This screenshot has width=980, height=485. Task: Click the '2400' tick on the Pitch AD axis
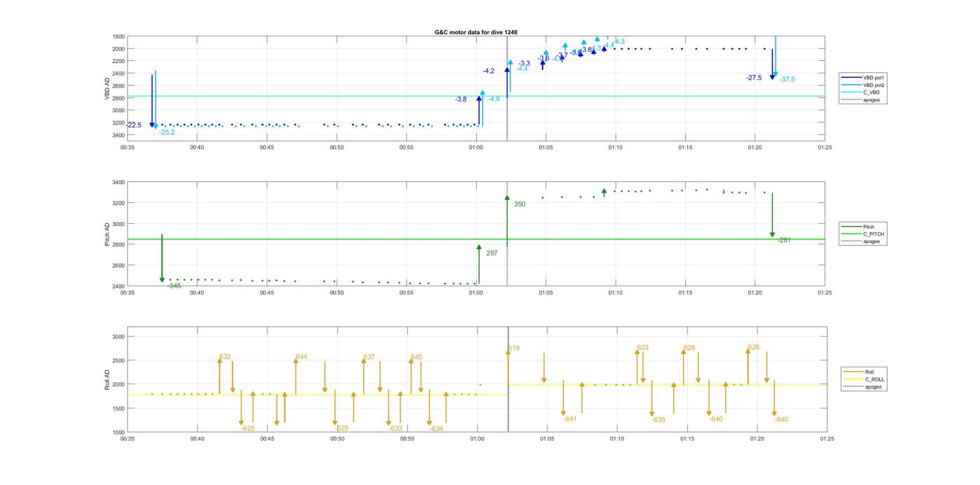coord(118,286)
